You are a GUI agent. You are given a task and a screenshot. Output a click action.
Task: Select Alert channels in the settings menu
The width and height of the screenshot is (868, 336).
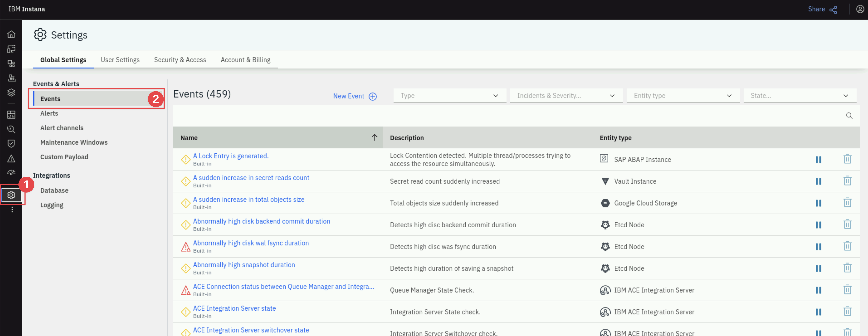tap(62, 128)
